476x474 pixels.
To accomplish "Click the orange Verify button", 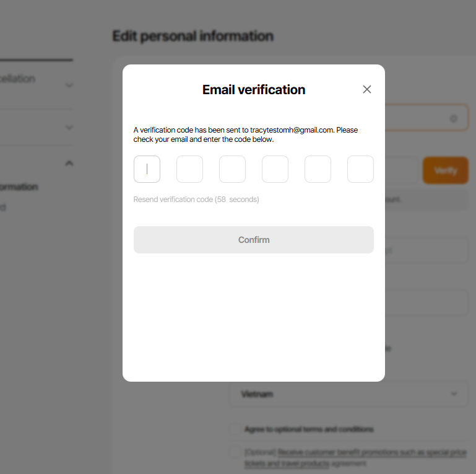I will pyautogui.click(x=446, y=170).
